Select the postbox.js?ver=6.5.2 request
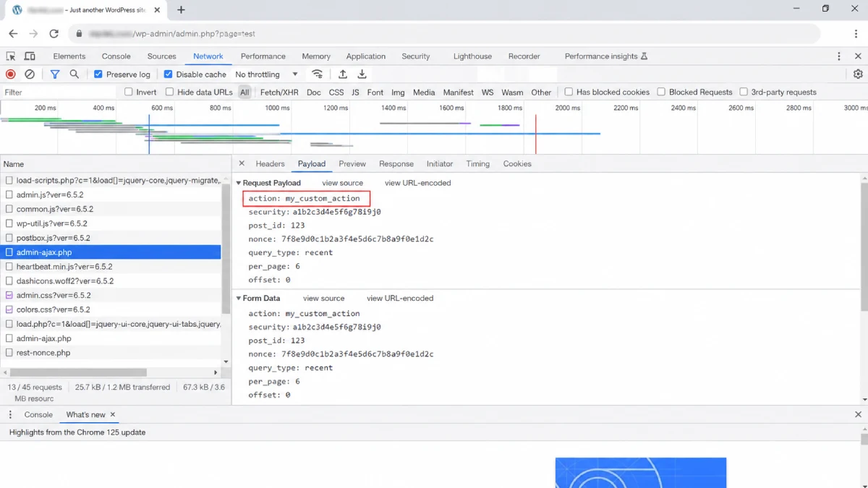Viewport: 868px width, 488px height. click(x=111, y=238)
